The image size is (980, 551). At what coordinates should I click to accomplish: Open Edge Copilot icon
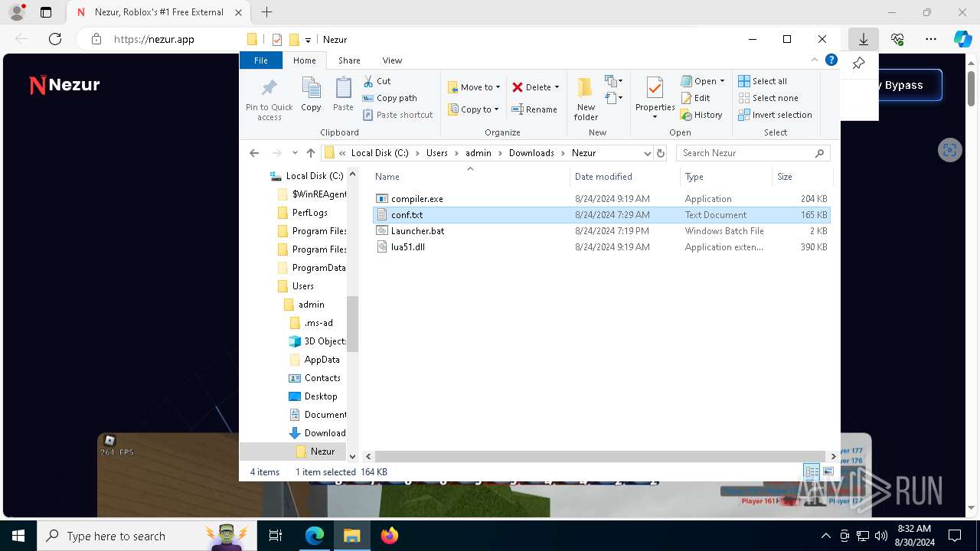(962, 39)
